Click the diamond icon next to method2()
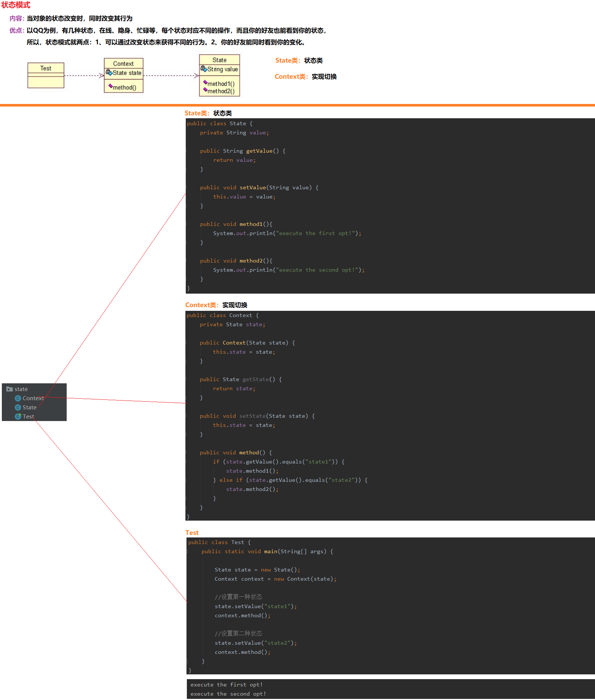The width and height of the screenshot is (595, 700). tap(205, 90)
